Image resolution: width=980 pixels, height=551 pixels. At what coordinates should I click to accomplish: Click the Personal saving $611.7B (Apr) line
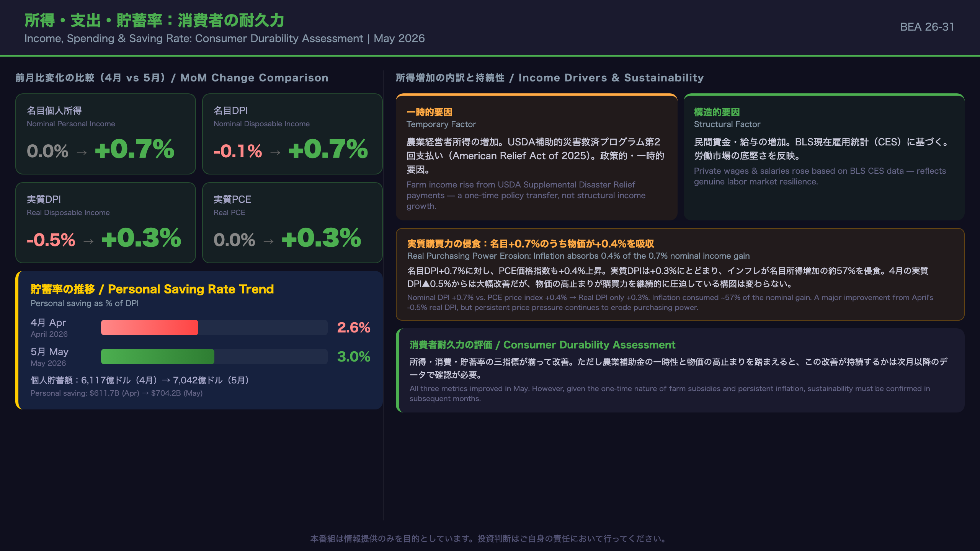click(x=116, y=393)
